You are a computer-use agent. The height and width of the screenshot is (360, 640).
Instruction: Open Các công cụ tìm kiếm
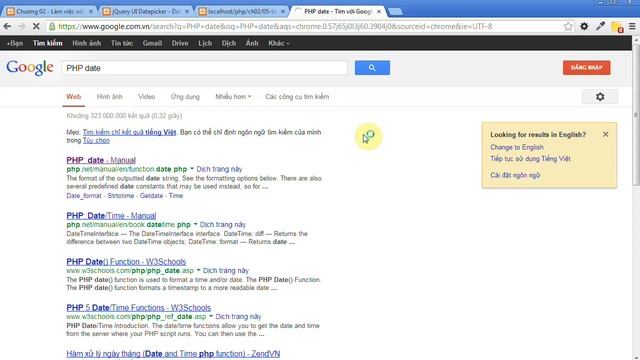tap(297, 97)
